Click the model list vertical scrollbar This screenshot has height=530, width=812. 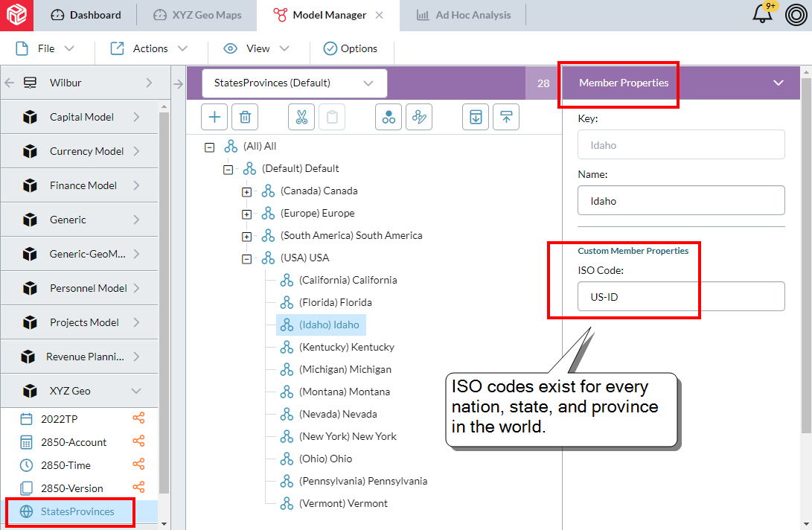coord(164,303)
